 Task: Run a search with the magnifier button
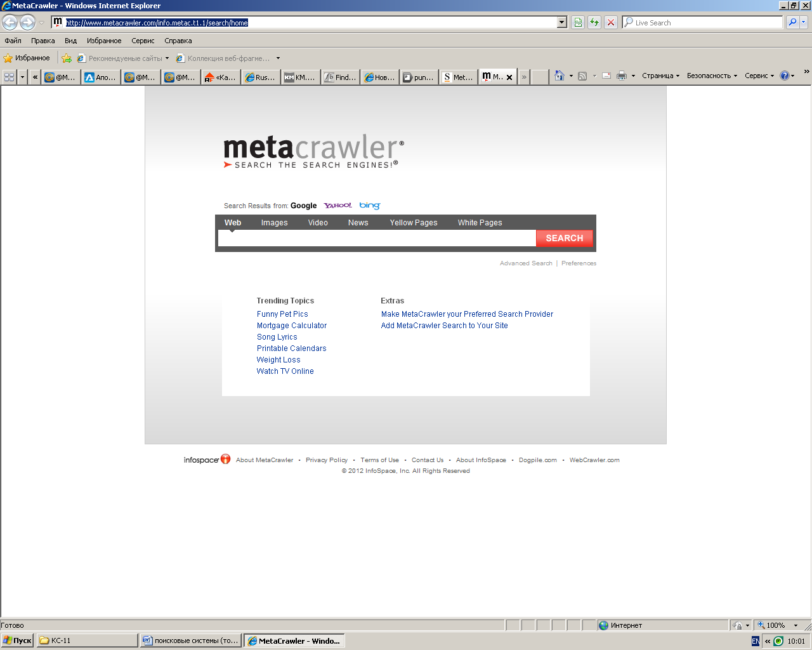click(x=792, y=22)
